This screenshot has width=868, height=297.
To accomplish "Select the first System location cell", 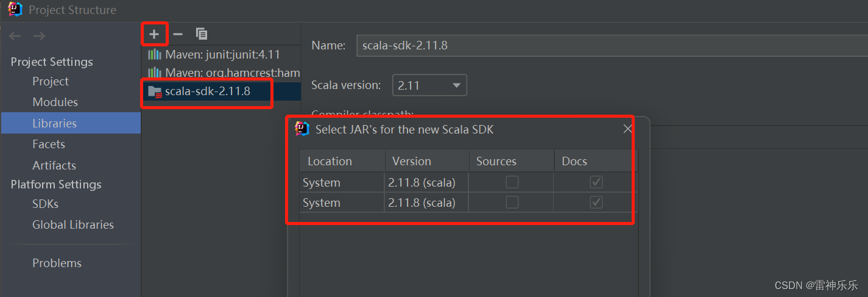I will (342, 182).
